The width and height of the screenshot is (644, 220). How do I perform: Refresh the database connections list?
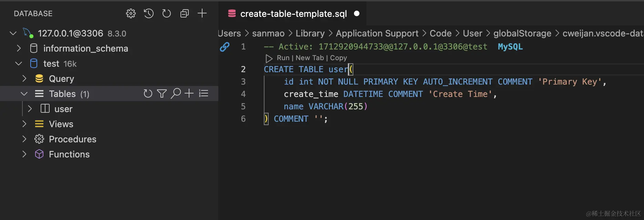(167, 13)
